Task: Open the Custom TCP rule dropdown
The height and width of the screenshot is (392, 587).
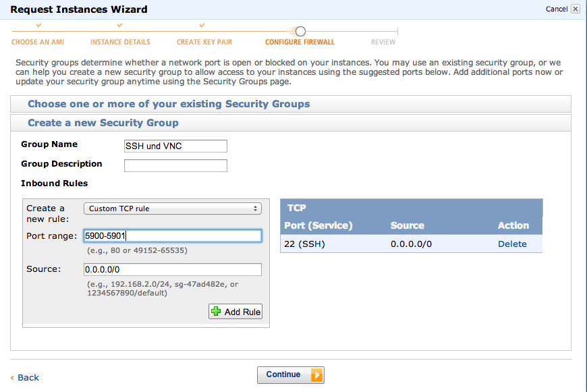Action: point(173,208)
